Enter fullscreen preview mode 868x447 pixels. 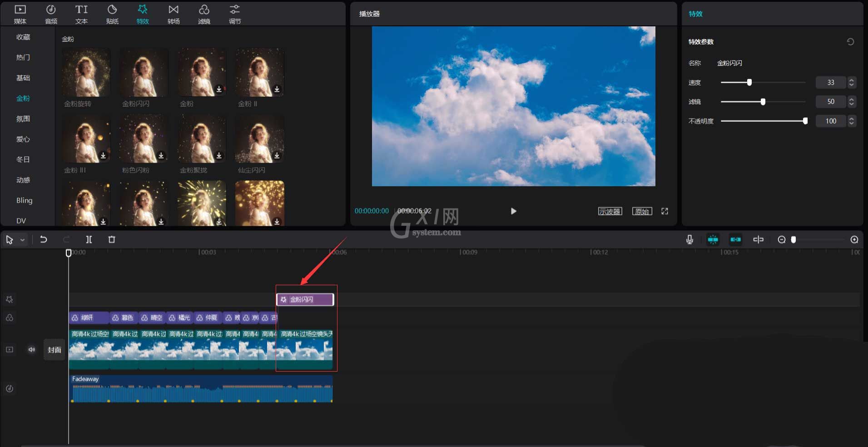pos(665,211)
